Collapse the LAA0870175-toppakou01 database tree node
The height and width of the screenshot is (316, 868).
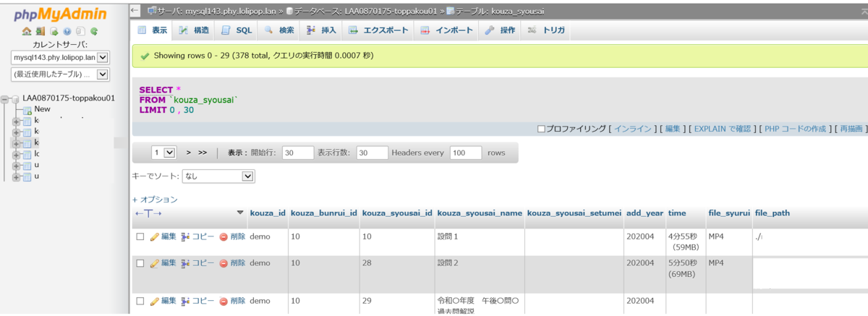(5, 98)
